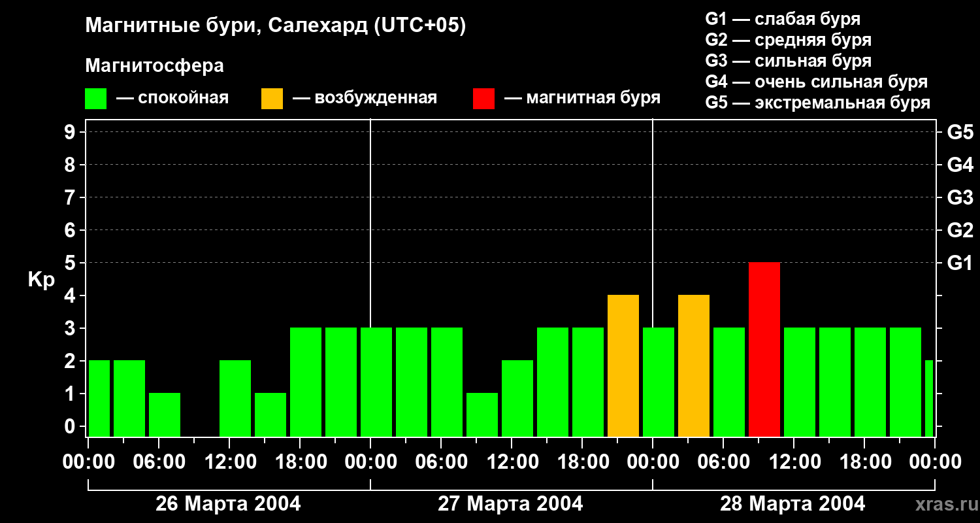Pick the Kp 1 green bar on 27 Марта
This screenshot has height=523, width=980.
coord(482,415)
